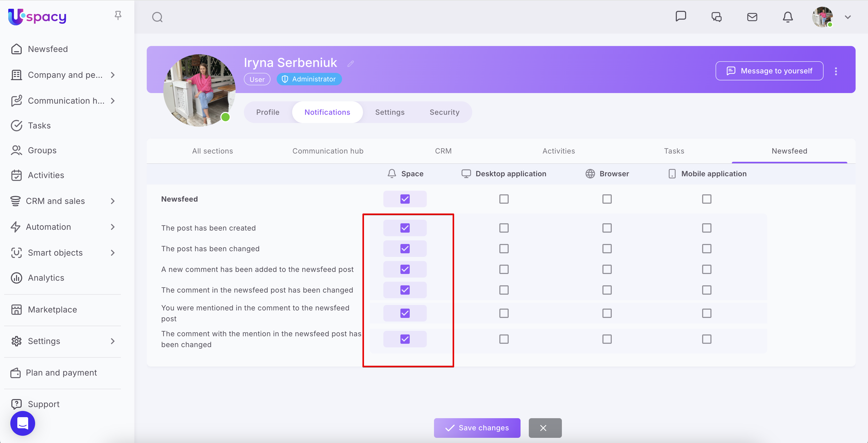This screenshot has height=443, width=868.
Task: Click the large profile photo
Action: point(199,90)
